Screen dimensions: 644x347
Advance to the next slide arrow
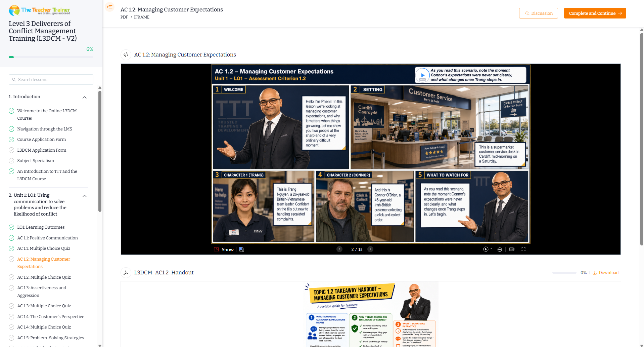370,249
